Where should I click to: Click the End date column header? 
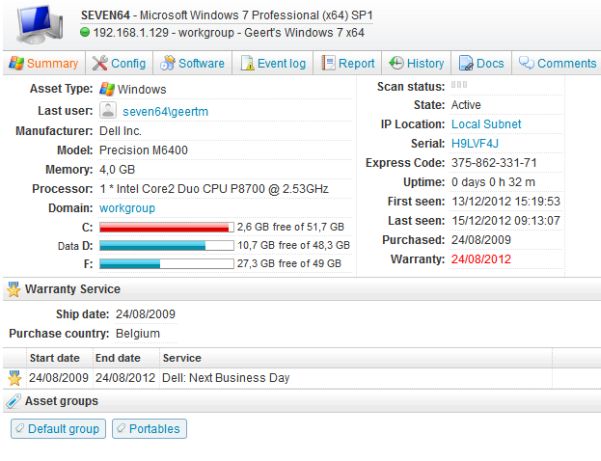pyautogui.click(x=118, y=358)
